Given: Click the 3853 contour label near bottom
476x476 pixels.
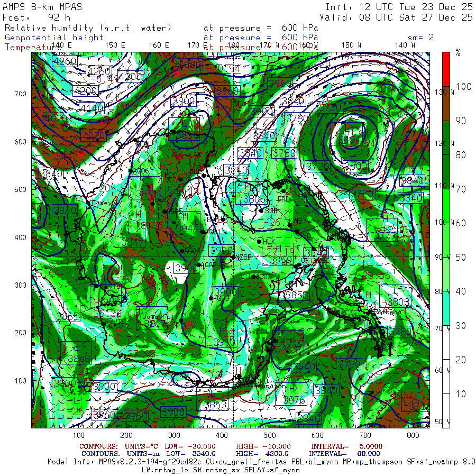Looking at the screenshot, I should (216, 405).
